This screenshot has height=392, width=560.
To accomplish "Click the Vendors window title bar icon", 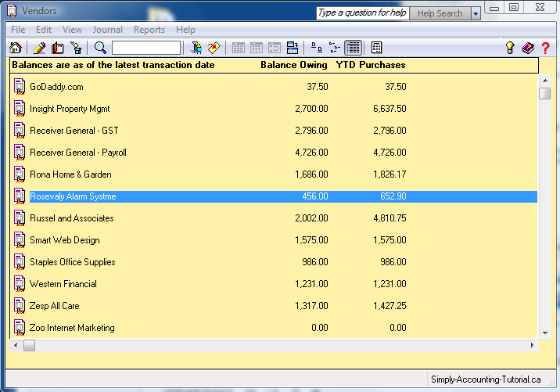I will [x=12, y=11].
